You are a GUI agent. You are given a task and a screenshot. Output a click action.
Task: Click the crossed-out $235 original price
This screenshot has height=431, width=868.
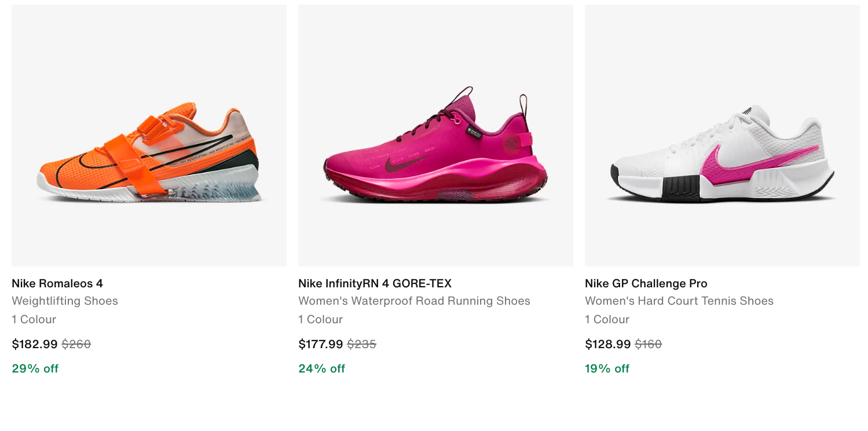point(362,344)
